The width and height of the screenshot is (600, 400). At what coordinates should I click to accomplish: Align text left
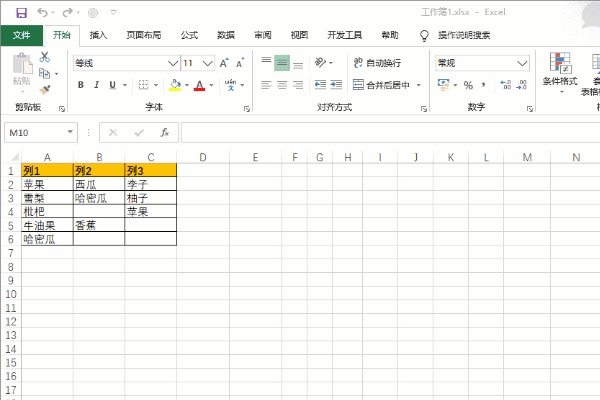266,85
